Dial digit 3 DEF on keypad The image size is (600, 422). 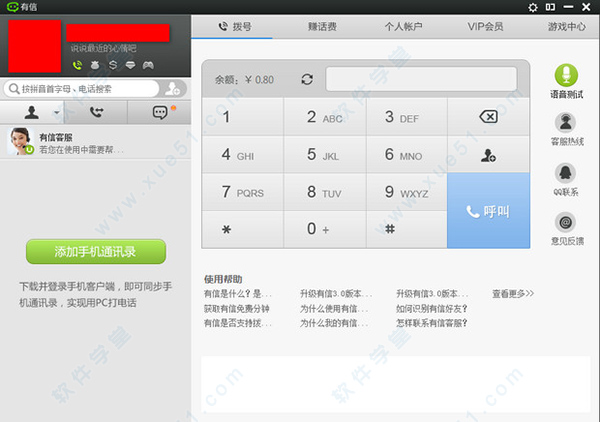[407, 117]
